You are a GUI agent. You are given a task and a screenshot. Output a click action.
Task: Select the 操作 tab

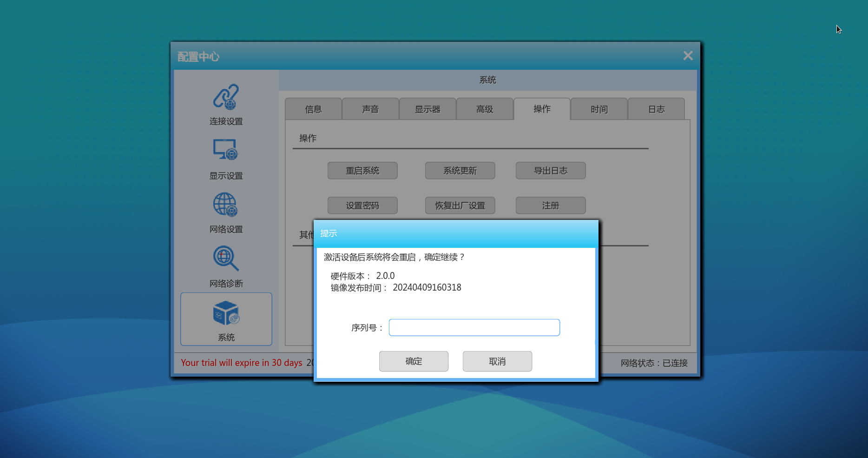point(542,109)
